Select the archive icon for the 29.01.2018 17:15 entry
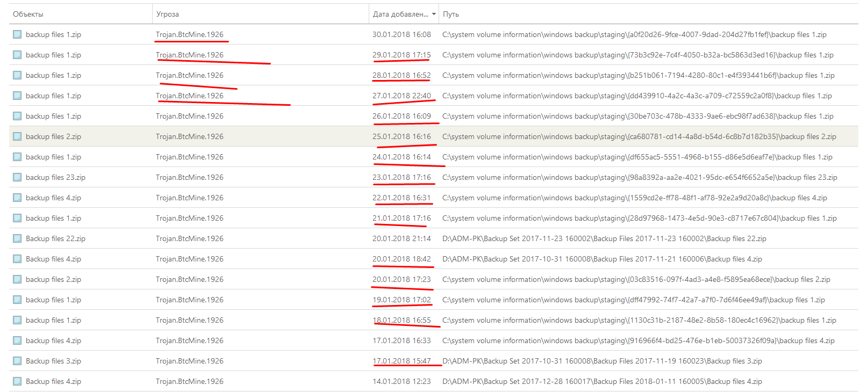Viewport: 868px width, 392px height. tap(17, 55)
